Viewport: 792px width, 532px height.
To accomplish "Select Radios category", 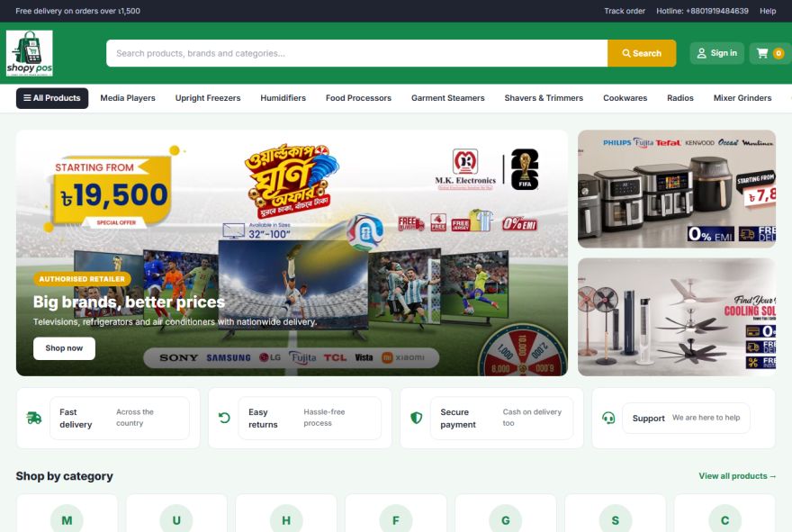I will pos(679,98).
